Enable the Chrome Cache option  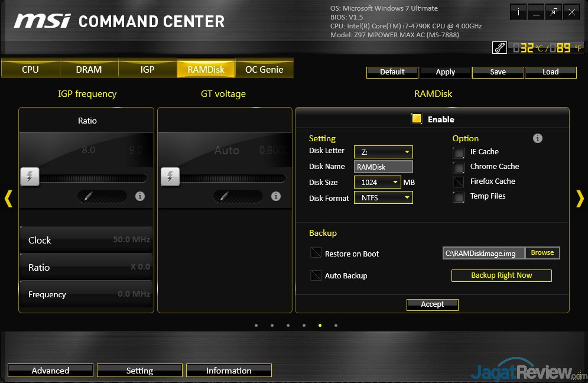(459, 167)
